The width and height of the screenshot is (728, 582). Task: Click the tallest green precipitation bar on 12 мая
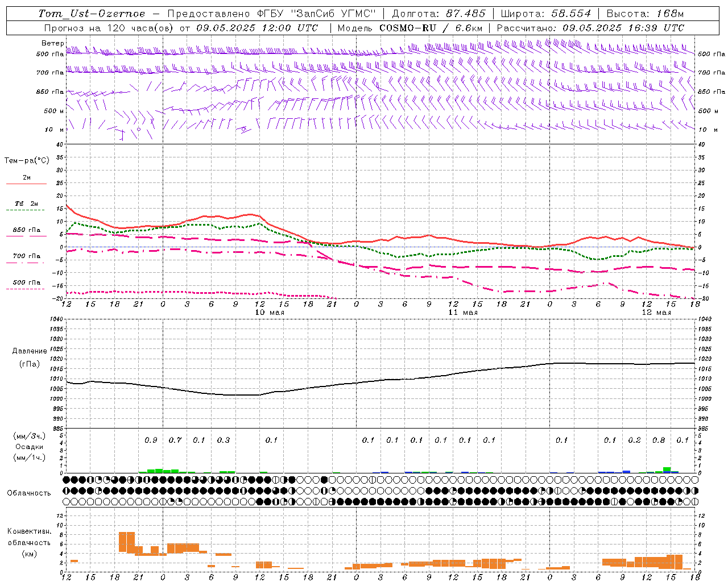click(667, 470)
